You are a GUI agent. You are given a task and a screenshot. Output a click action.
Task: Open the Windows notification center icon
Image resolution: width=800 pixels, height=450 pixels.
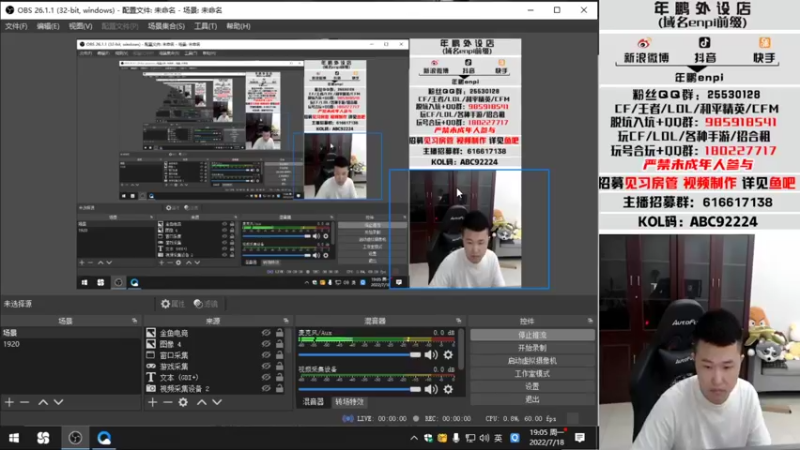tap(580, 438)
